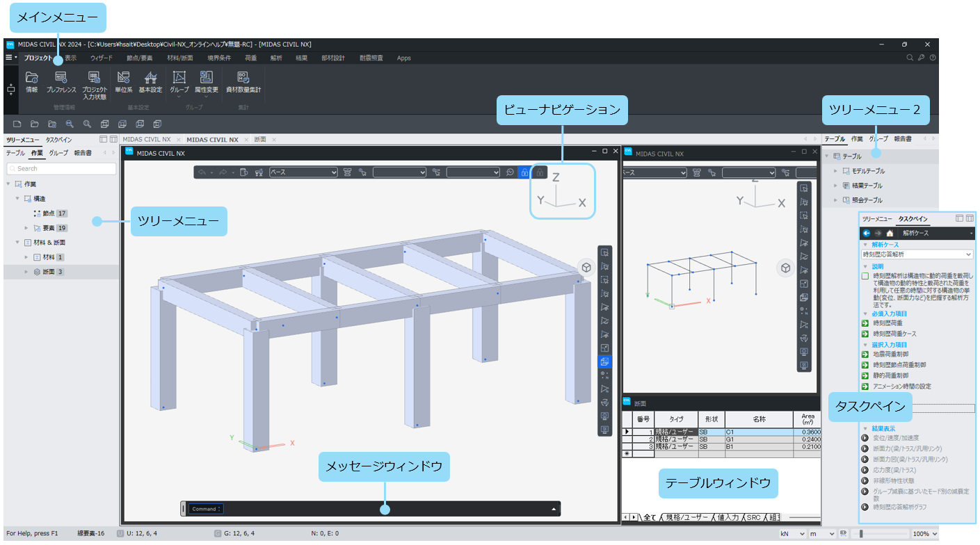Open 時刻歴応答解析グラフ result link
The height and width of the screenshot is (545, 980).
(x=899, y=507)
